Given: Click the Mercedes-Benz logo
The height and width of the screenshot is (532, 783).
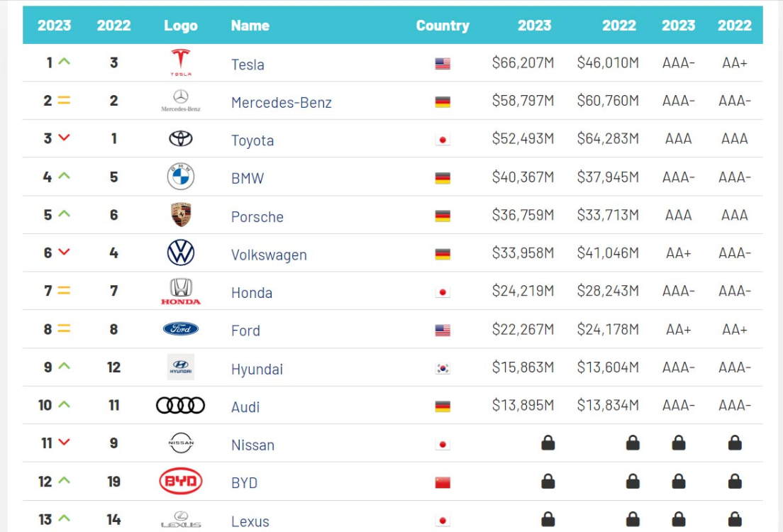Looking at the screenshot, I should point(181,101).
